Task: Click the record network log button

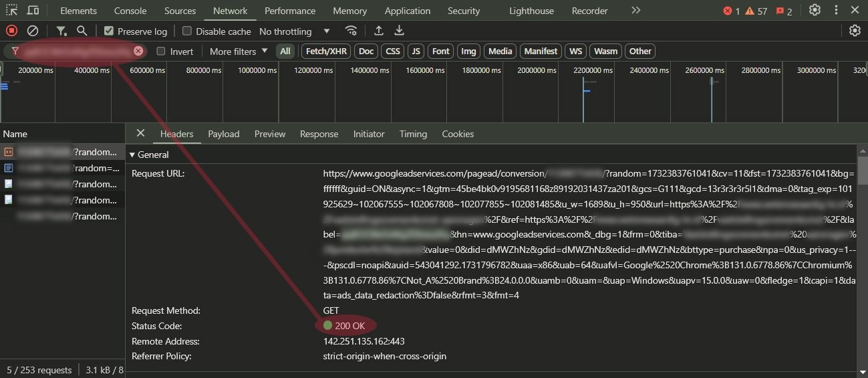Action: (x=11, y=31)
